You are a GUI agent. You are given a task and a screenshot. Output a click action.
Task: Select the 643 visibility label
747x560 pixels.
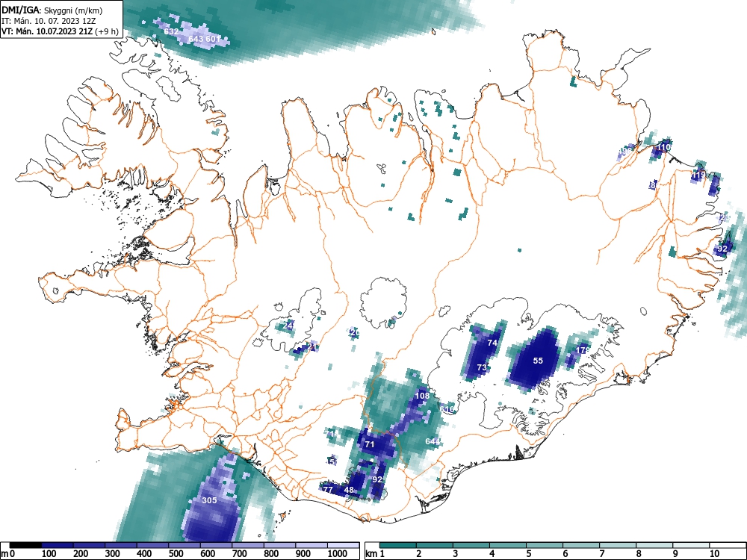(196, 39)
